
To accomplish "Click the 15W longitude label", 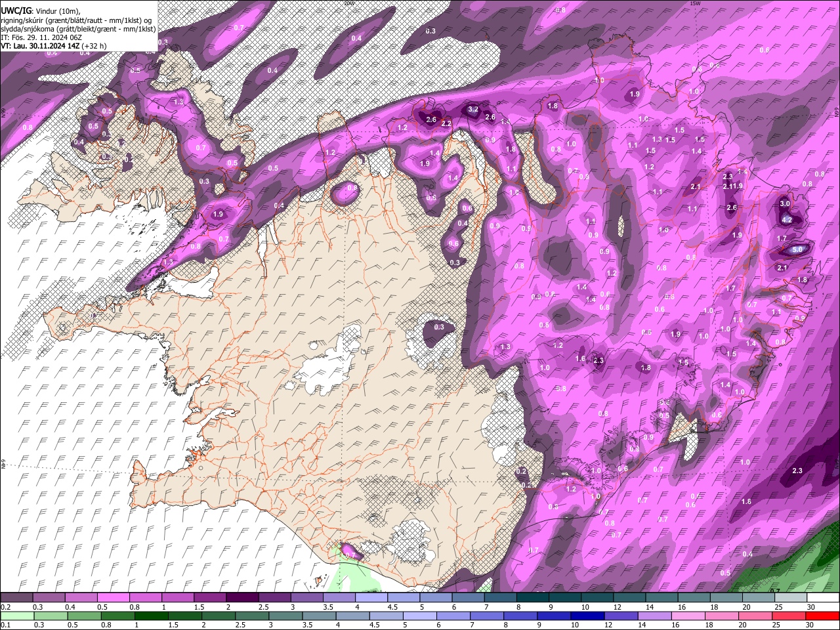I will (x=696, y=3).
